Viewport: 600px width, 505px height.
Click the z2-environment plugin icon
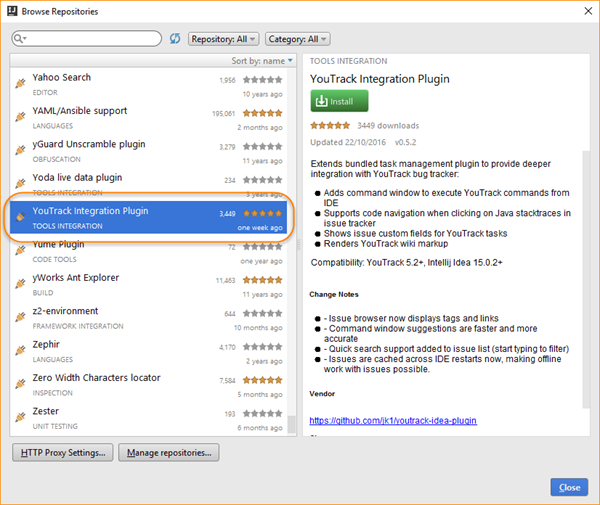click(20, 316)
